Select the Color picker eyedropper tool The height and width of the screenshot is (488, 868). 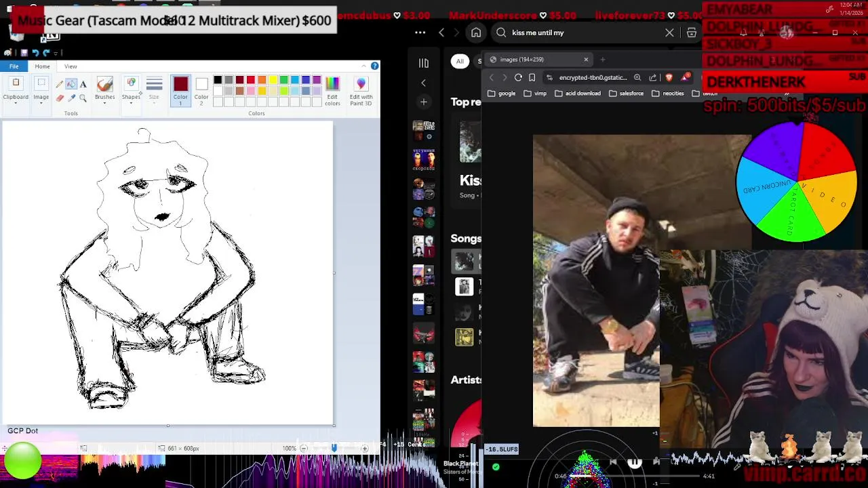(71, 98)
